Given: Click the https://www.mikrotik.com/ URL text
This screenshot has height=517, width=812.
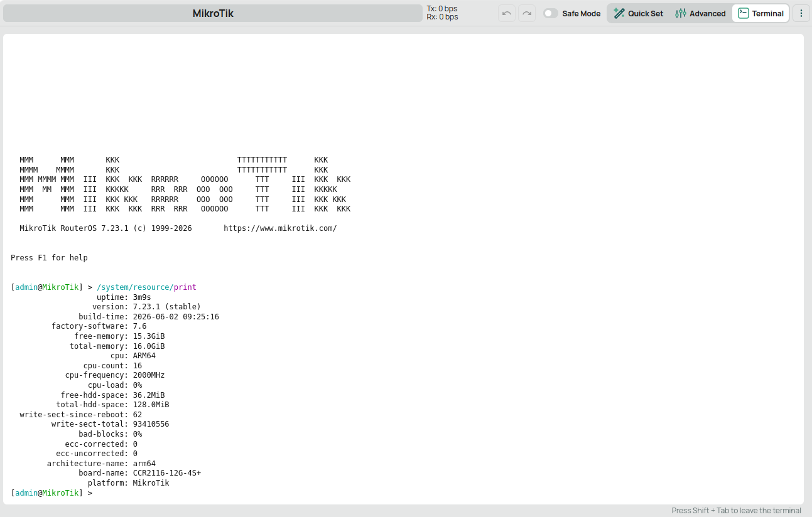Looking at the screenshot, I should coord(280,228).
